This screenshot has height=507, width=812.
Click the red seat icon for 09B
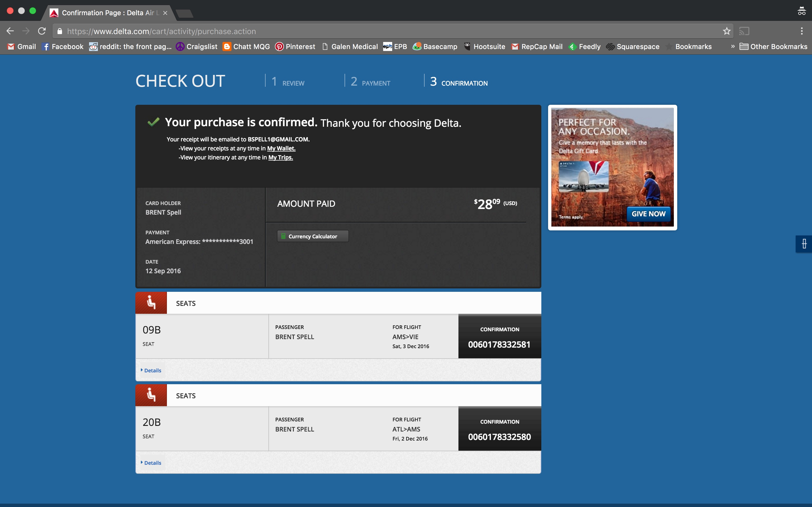[151, 303]
